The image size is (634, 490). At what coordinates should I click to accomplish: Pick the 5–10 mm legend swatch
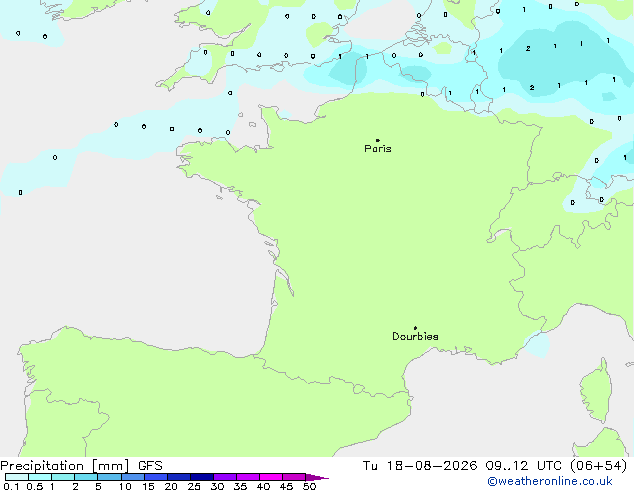109,477
